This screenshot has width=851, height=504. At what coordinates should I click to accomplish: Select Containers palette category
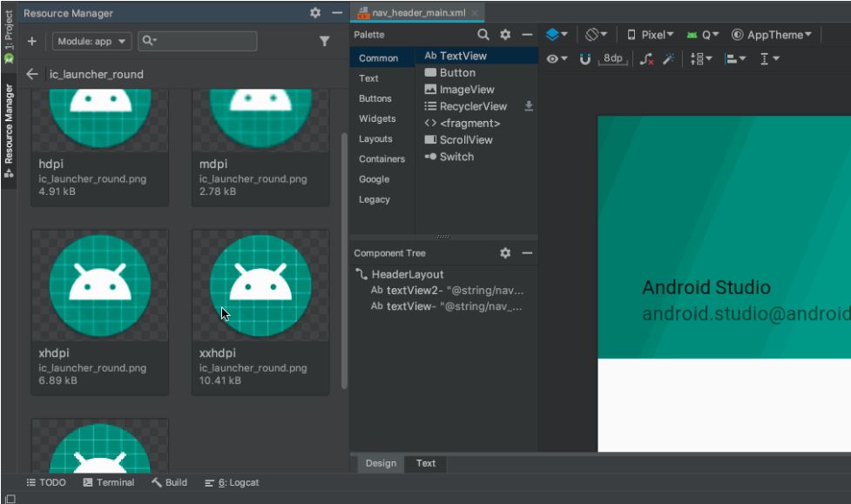tap(382, 159)
